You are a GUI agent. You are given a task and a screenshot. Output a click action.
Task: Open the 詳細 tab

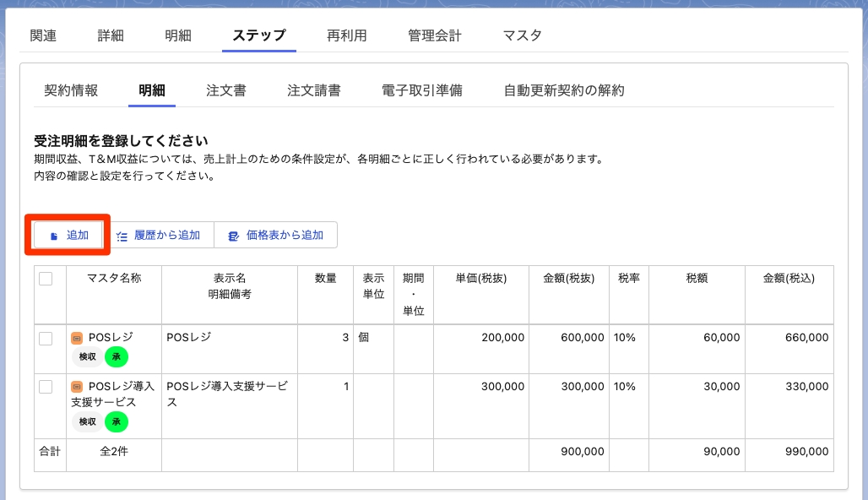click(x=111, y=35)
